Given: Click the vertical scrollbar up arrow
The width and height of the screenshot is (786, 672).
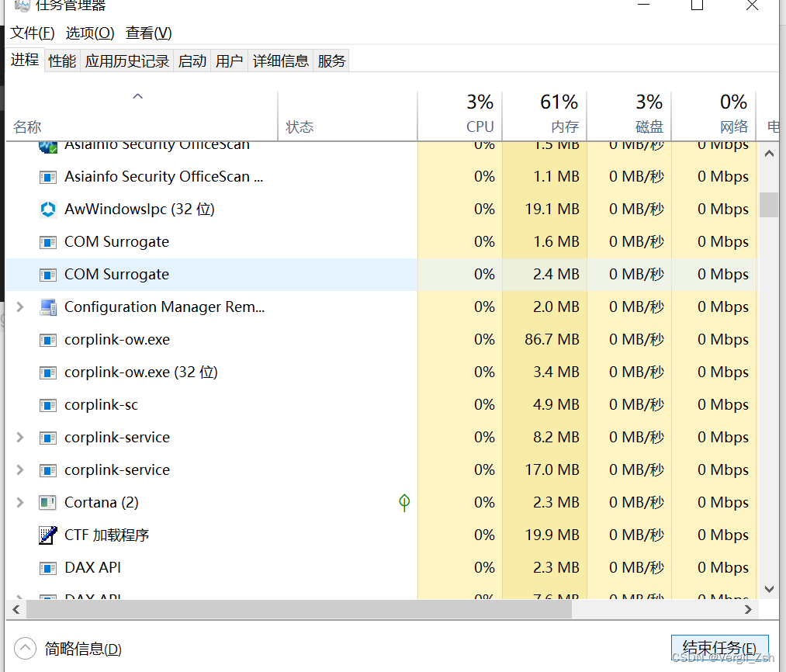Looking at the screenshot, I should click(769, 154).
